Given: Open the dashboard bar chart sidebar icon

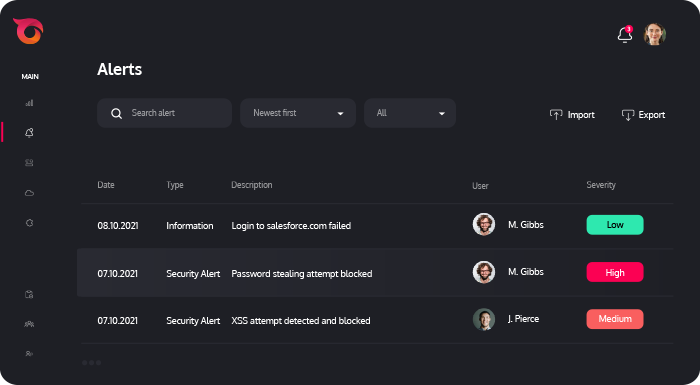Looking at the screenshot, I should click(29, 103).
